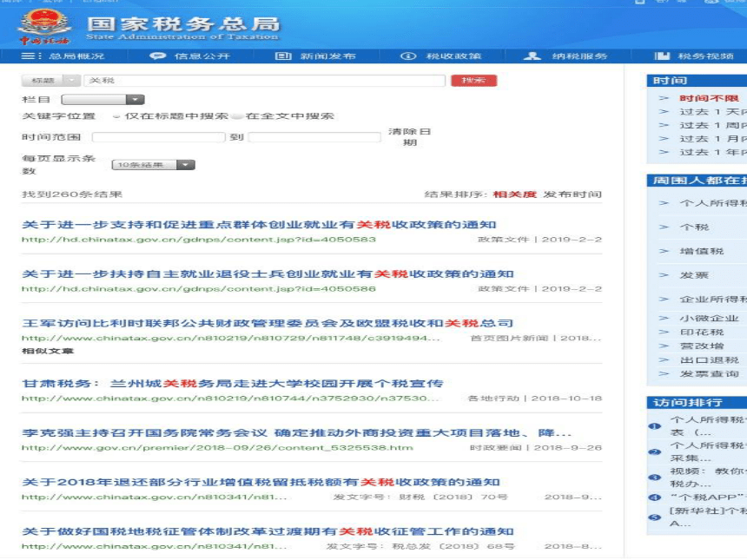747x560 pixels.
Task: Click the 发票查询 popular search term
Action: (x=709, y=374)
